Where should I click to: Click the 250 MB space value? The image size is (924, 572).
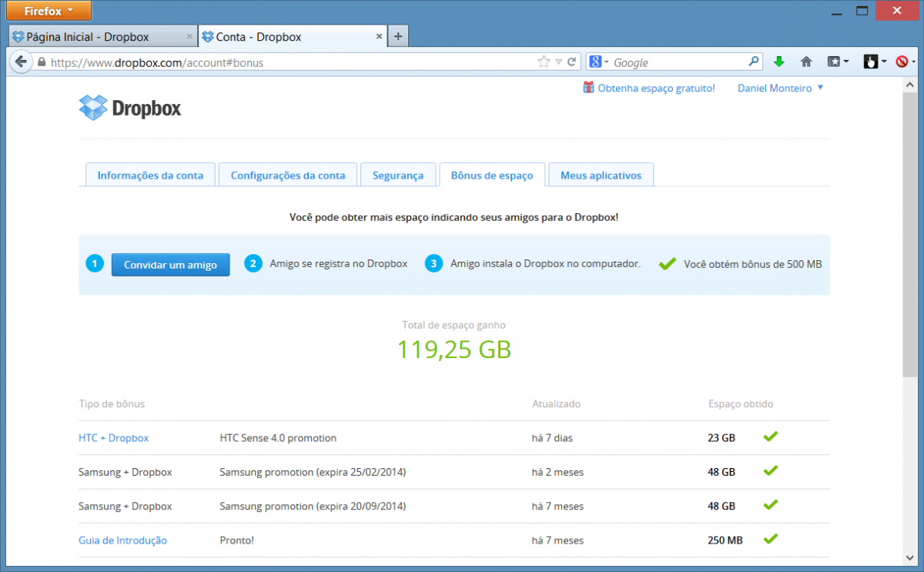[x=725, y=540]
